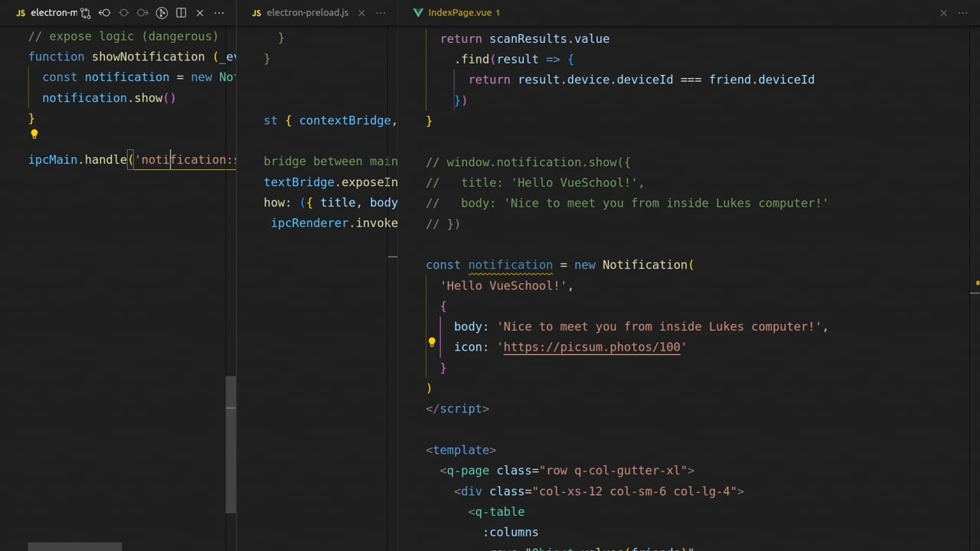Click 'friend.deviceId' in the find callback
Image resolution: width=980 pixels, height=551 pixels.
pos(762,80)
